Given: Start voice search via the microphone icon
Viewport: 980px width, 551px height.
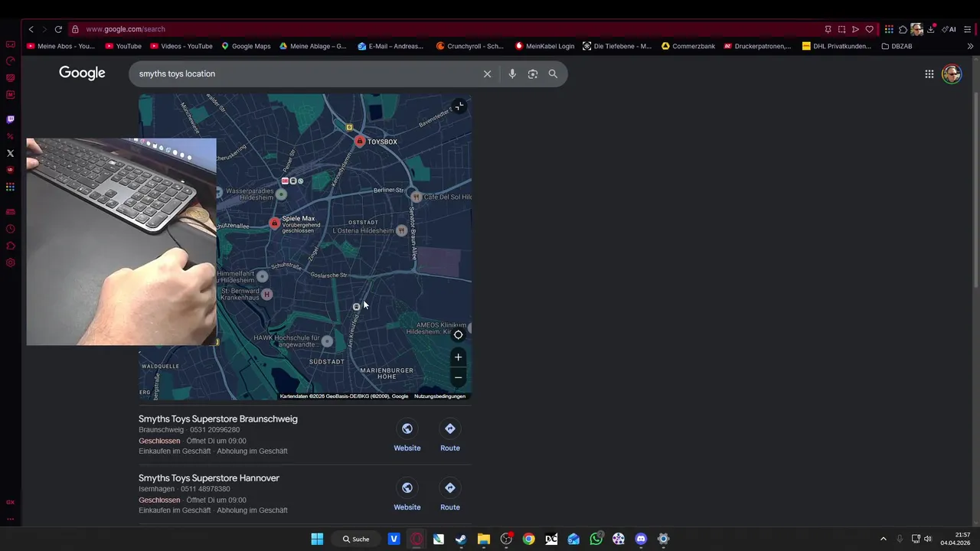Looking at the screenshot, I should [x=512, y=74].
